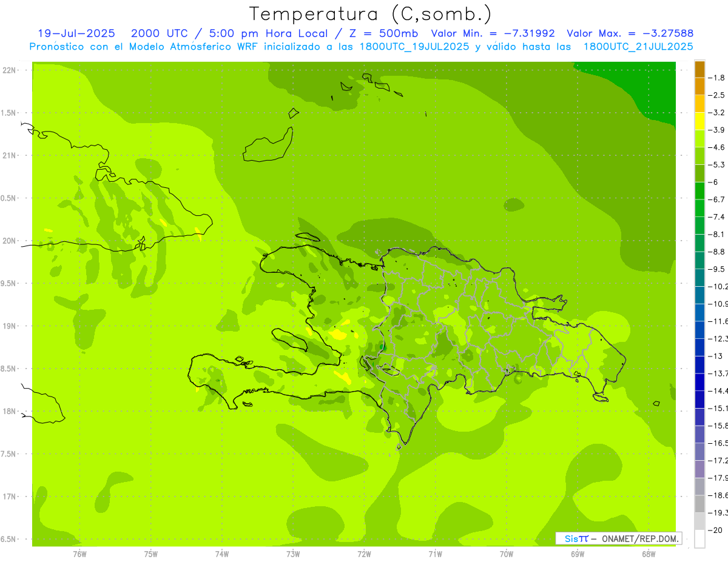Select the 68W longitude tick label

click(x=648, y=554)
